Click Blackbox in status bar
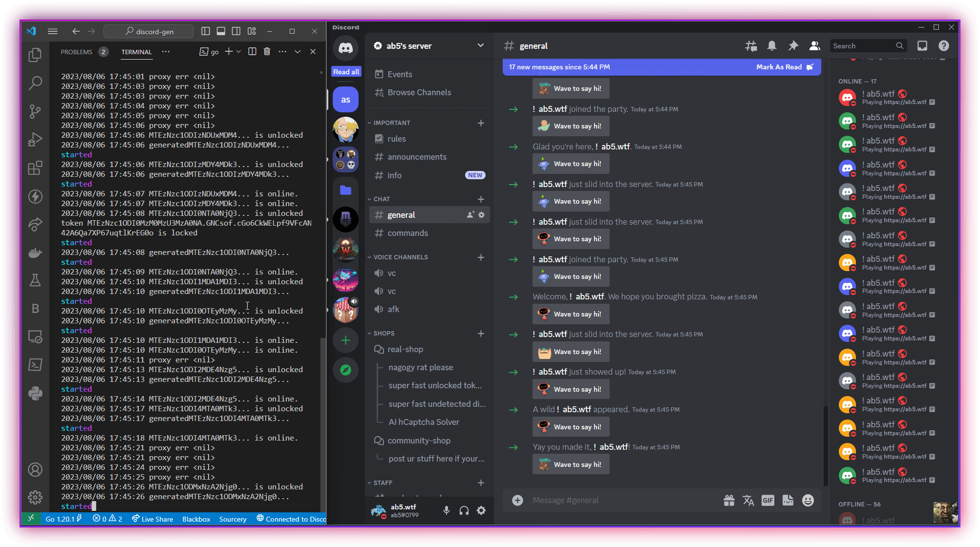 point(196,519)
